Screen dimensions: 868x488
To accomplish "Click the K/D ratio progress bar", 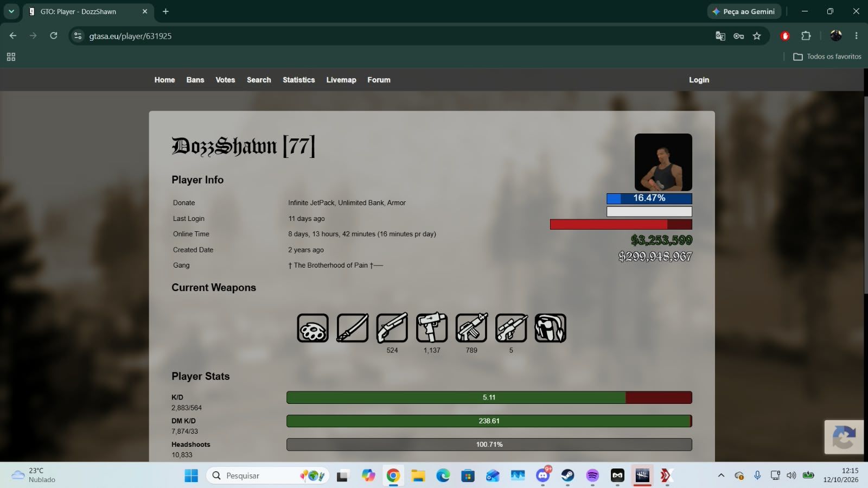I will (489, 397).
